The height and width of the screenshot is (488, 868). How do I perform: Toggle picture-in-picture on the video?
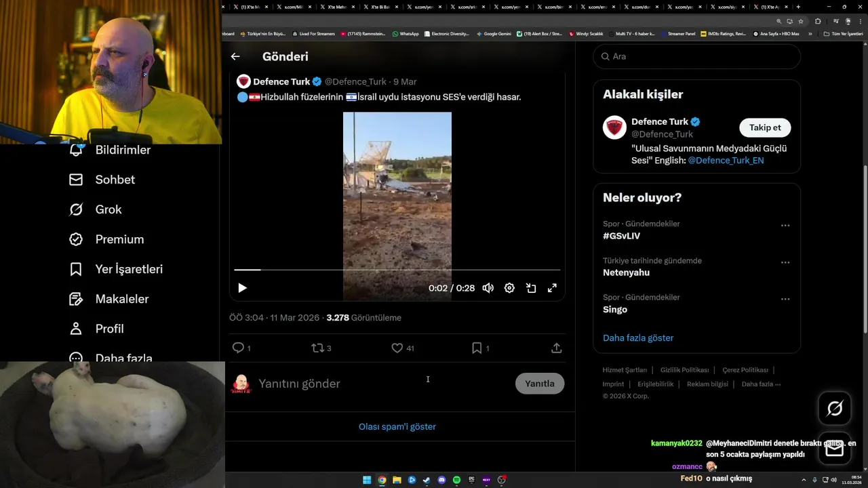point(531,288)
